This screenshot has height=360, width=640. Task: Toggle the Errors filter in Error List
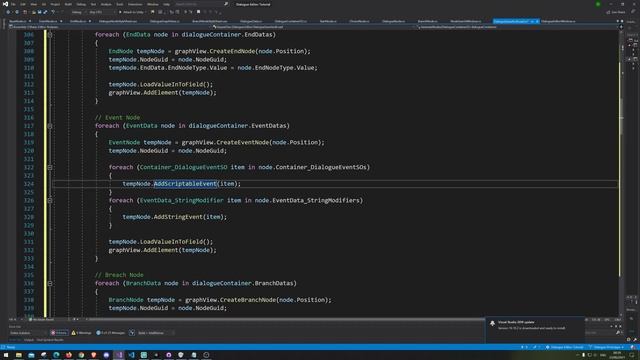tap(59, 333)
